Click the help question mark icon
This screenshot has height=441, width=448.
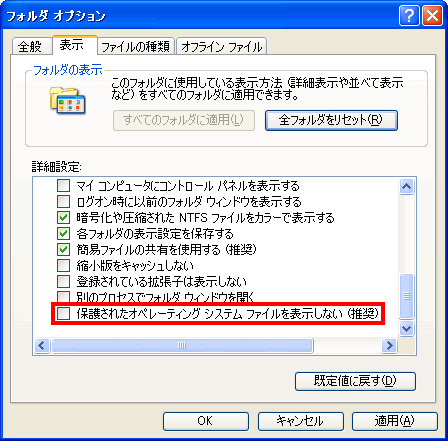(409, 16)
